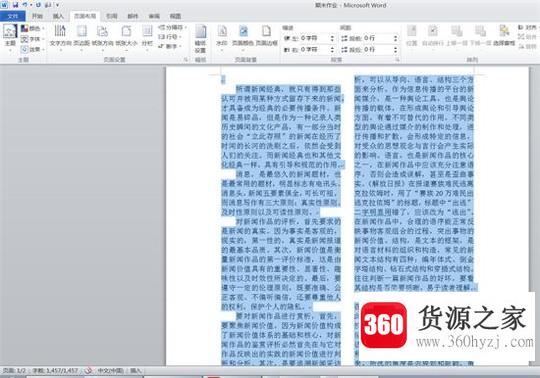Switch to the Home (开始) tab
Screen dimensions: 540x378
37,16
